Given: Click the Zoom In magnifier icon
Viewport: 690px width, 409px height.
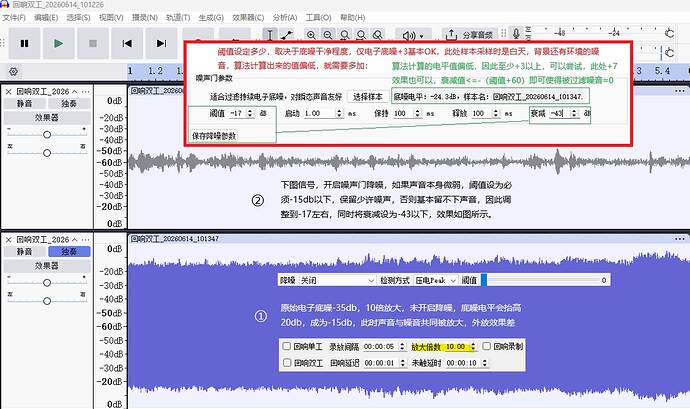Looking at the screenshot, I should [311, 35].
